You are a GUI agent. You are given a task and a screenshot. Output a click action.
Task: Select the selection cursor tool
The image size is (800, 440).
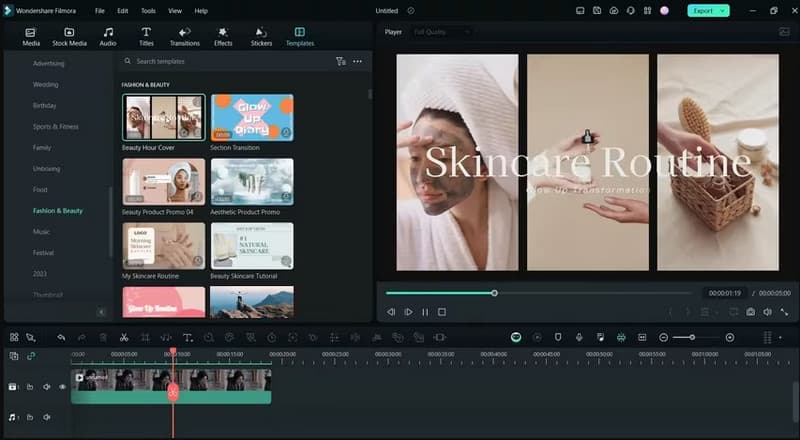pyautogui.click(x=31, y=337)
